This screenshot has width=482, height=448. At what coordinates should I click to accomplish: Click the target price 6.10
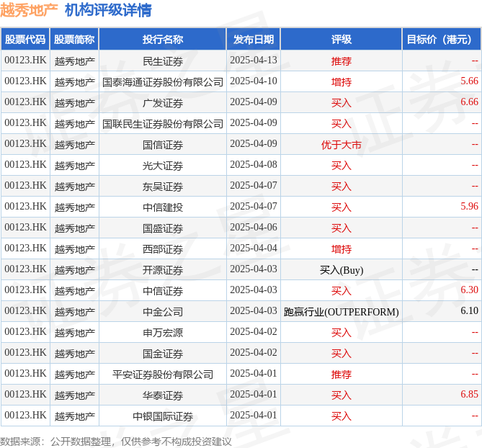pyautogui.click(x=469, y=311)
